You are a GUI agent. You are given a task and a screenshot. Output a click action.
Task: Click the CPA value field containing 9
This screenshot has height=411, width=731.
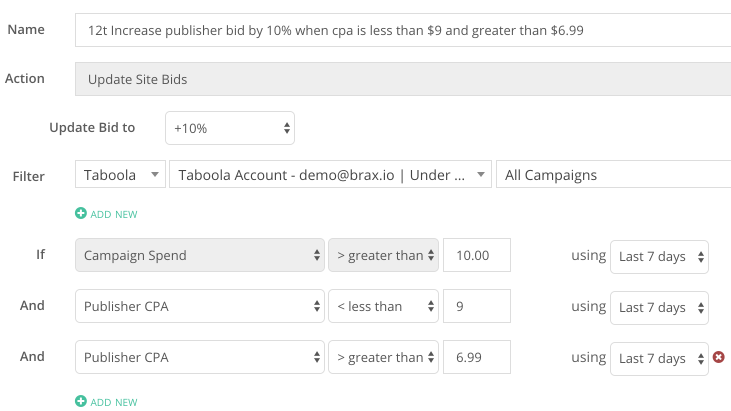477,306
